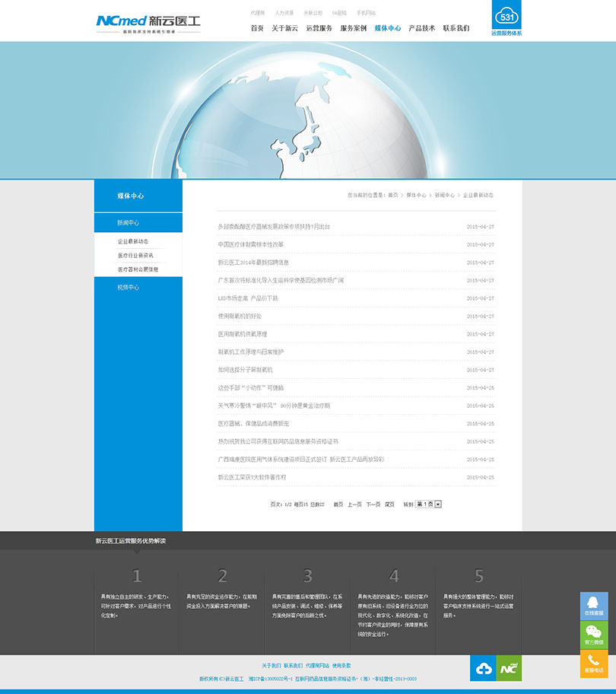
Task: Open the page-jump dropdown 第1页
Action: pos(428,504)
